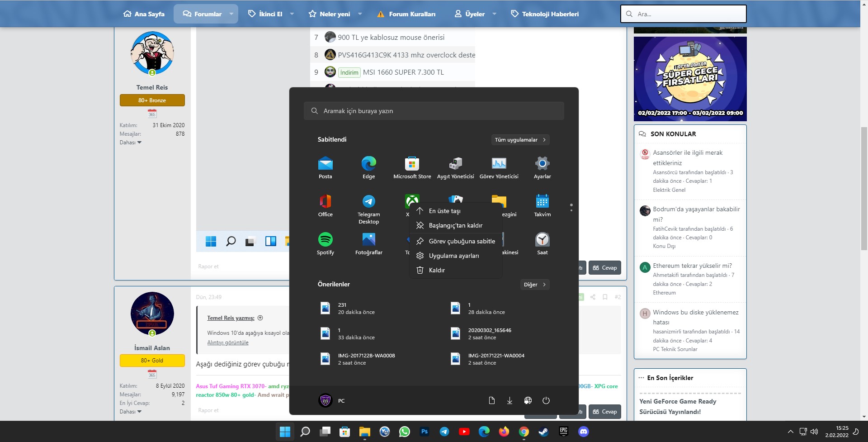This screenshot has width=868, height=442.
Task: Launch Google Chrome from the taskbar
Action: 524,432
